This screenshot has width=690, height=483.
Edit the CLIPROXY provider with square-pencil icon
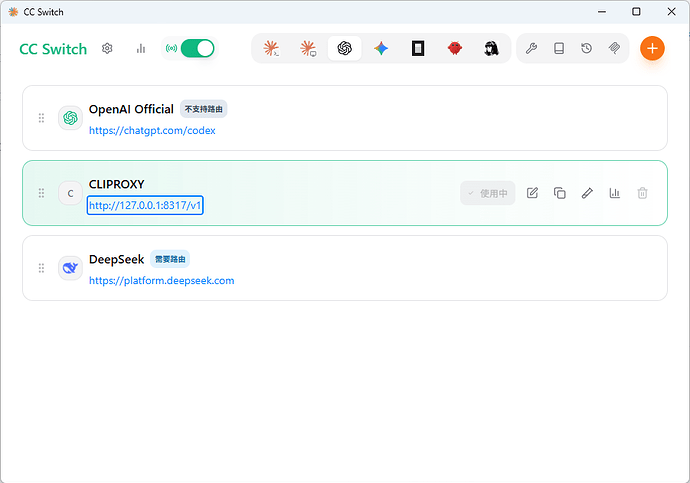532,193
